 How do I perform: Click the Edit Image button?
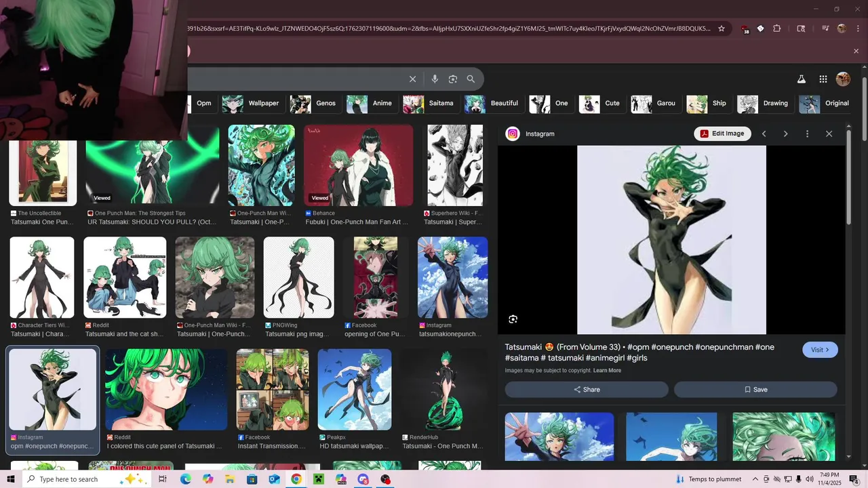click(722, 134)
